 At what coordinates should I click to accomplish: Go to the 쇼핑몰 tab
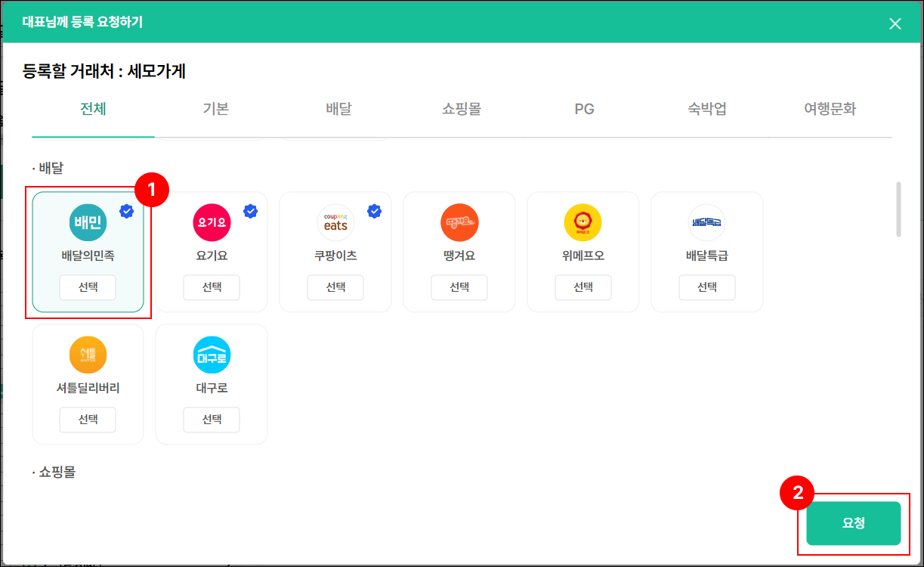click(461, 109)
